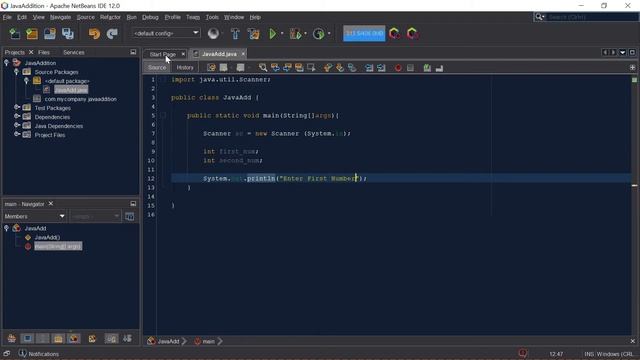Toggle Show Fields filter in Navigator

coord(27,338)
